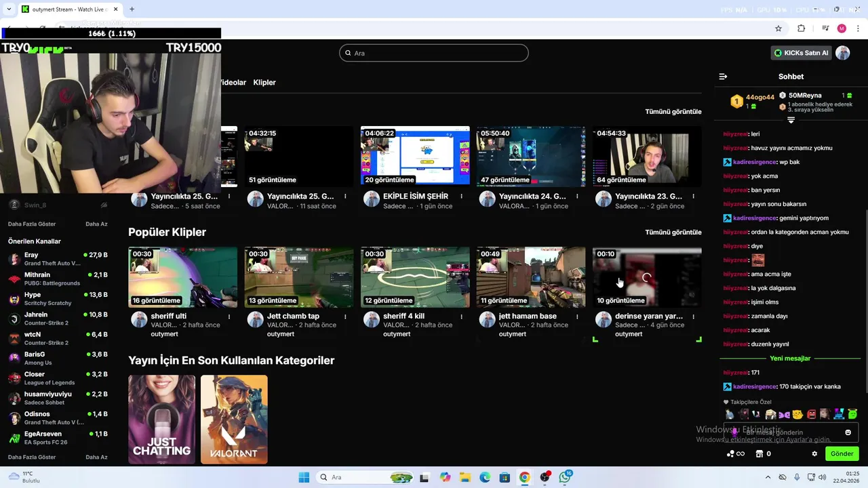Open the user profile avatar menu
868x488 pixels.
point(843,53)
